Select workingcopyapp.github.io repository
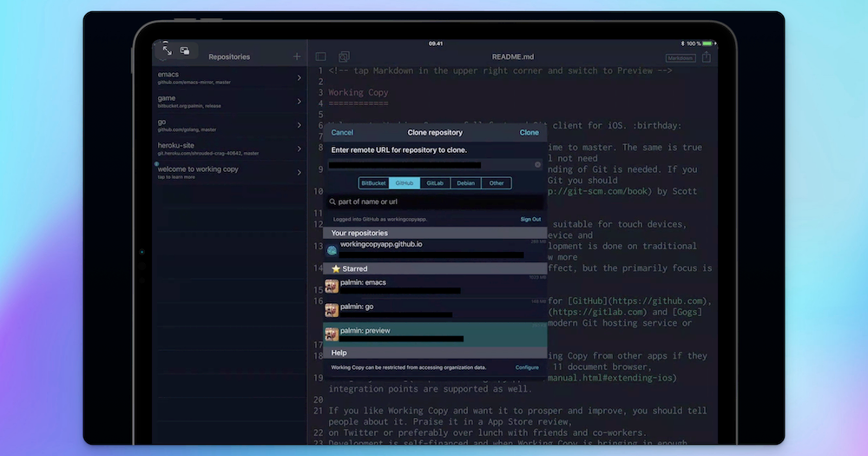 click(x=435, y=250)
